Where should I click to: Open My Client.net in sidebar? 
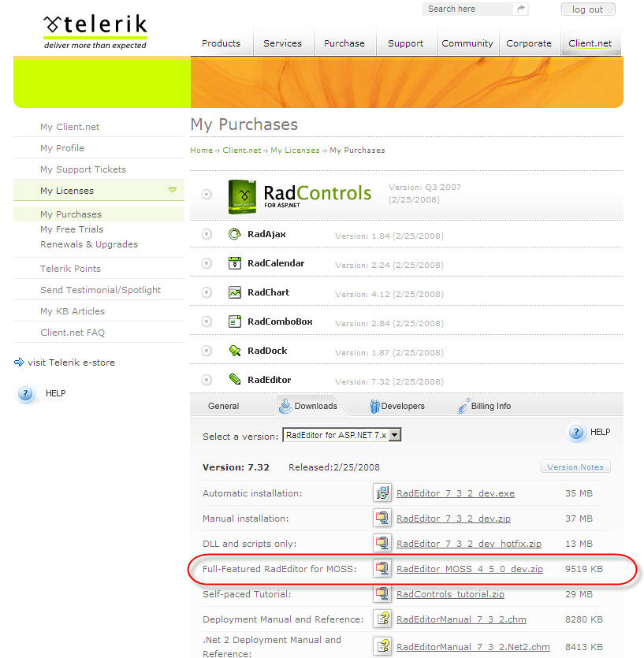click(69, 127)
